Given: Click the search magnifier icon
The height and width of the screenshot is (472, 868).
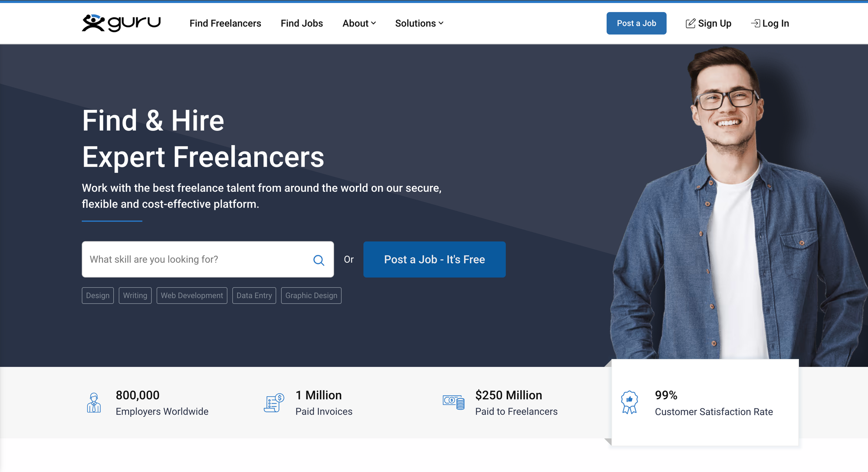Looking at the screenshot, I should click(319, 260).
